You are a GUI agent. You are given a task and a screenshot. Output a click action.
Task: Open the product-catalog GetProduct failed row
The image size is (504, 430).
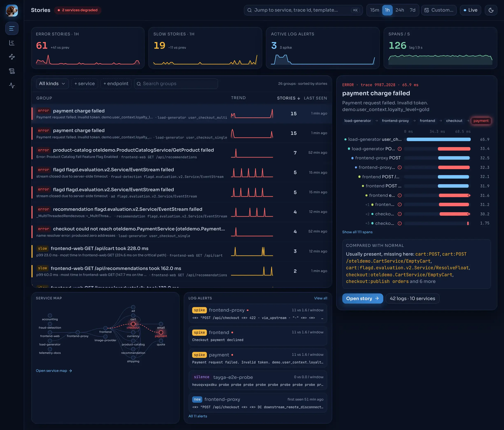pos(181,153)
